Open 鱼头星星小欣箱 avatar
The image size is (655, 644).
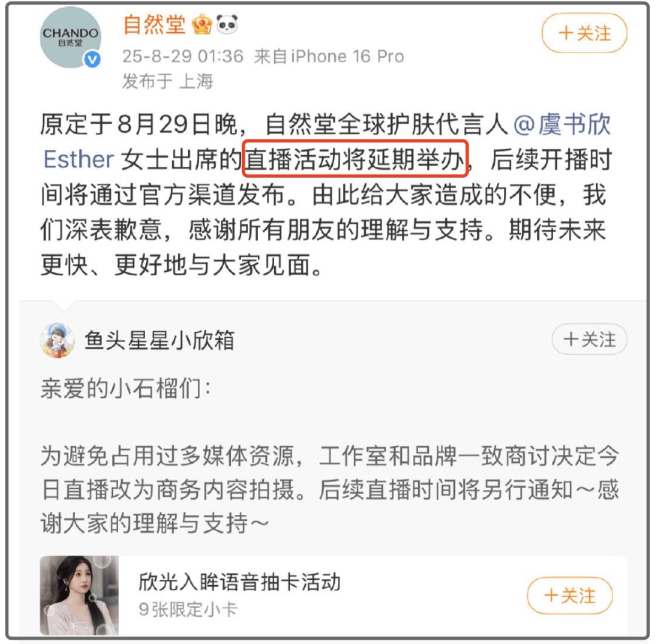tap(58, 340)
